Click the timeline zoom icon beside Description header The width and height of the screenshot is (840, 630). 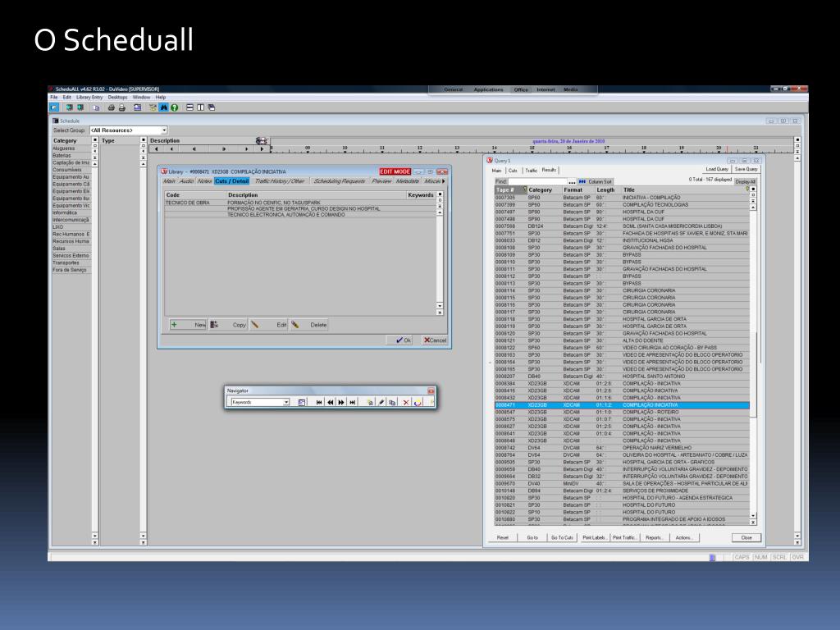pyautogui.click(x=261, y=141)
